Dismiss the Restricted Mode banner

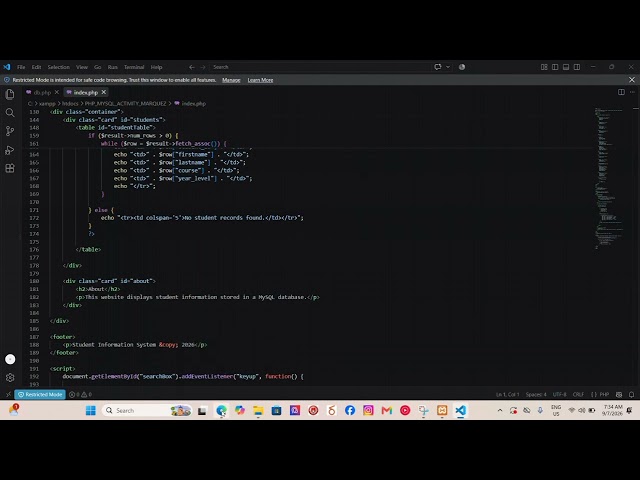click(632, 80)
